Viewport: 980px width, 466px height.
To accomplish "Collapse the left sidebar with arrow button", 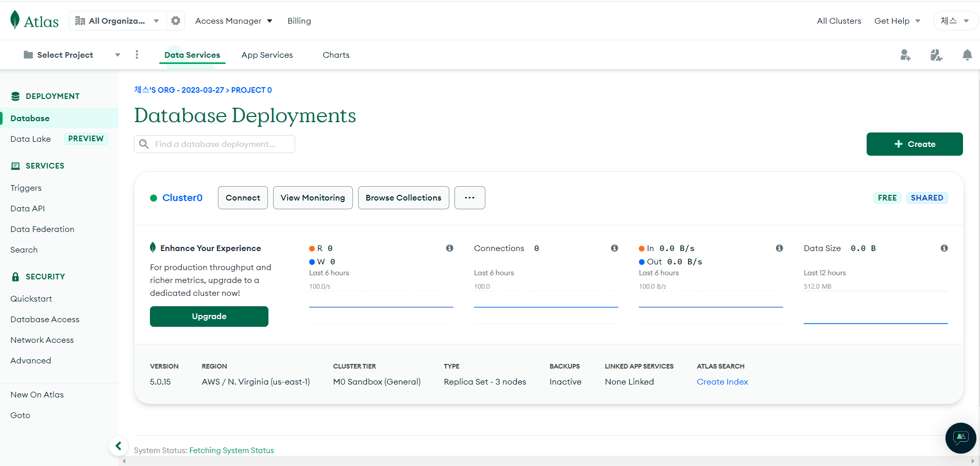I will [x=119, y=446].
